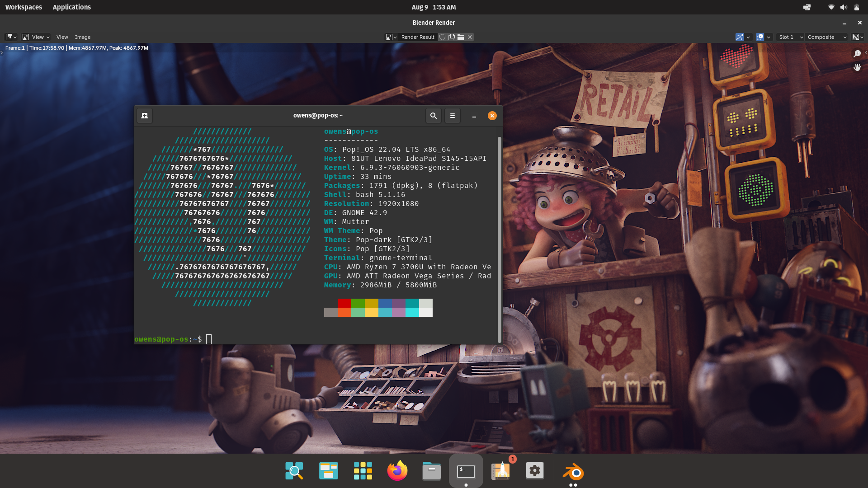Open new terminal tab button
The height and width of the screenshot is (488, 868).
tap(145, 116)
